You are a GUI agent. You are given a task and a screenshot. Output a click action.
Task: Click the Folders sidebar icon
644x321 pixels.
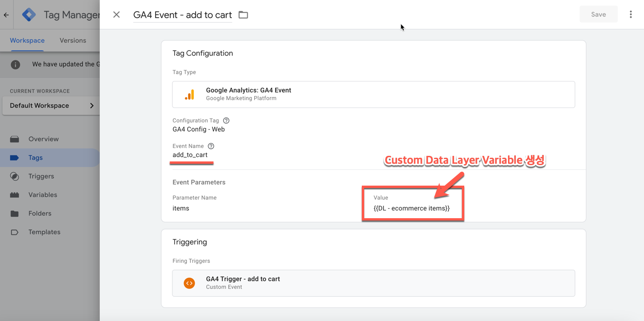coord(15,214)
